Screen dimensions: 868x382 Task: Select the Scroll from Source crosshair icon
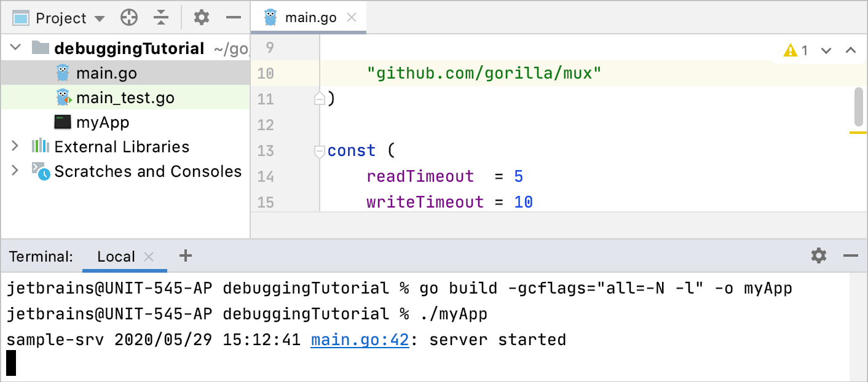click(x=128, y=17)
